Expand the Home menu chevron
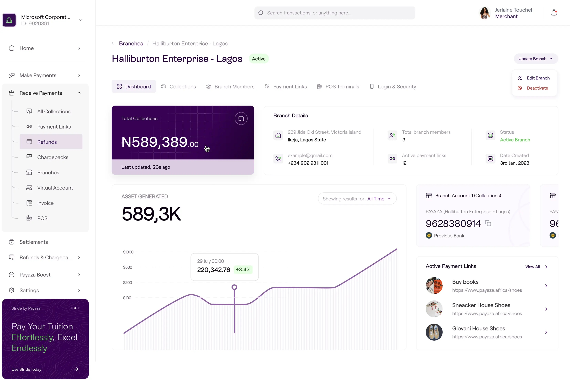570x392 pixels. point(79,48)
